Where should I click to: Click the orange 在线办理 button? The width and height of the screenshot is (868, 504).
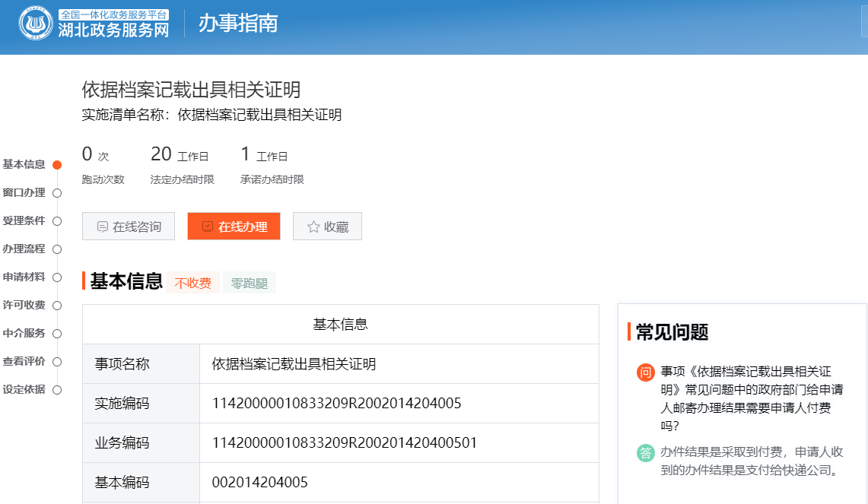(x=234, y=227)
